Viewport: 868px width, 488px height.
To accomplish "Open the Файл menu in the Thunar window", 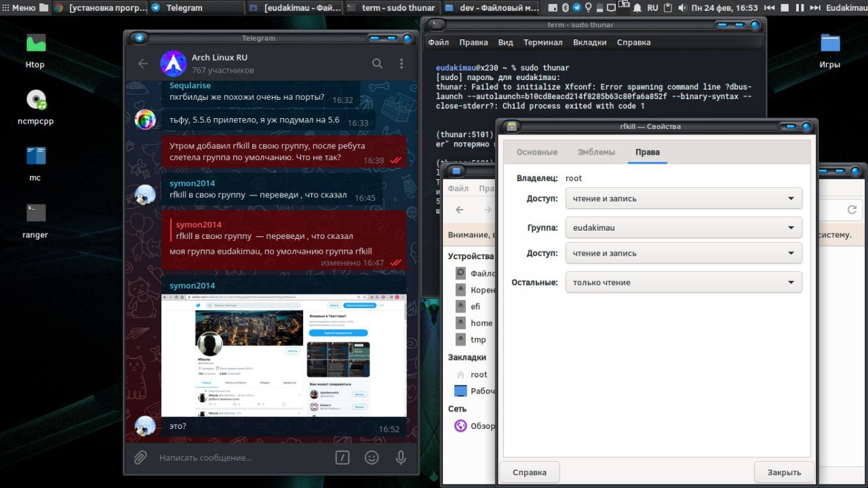I will click(458, 188).
